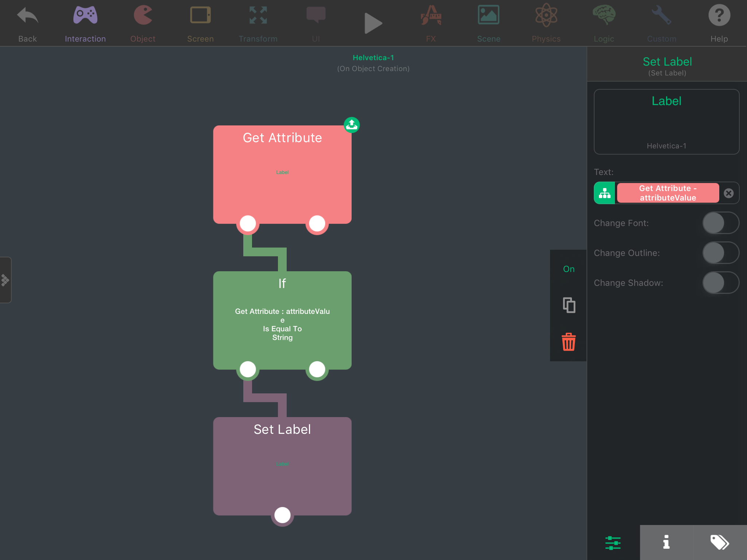This screenshot has width=747, height=560.
Task: Delete behavior with red trash icon
Action: (569, 342)
